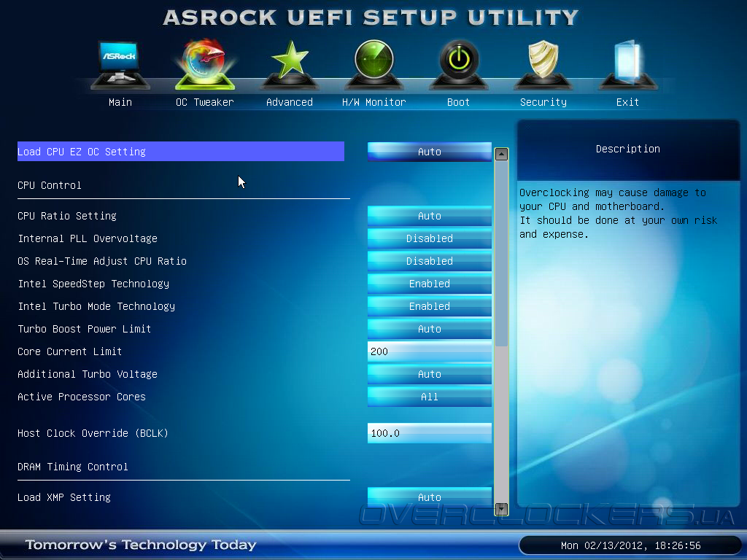Open the Main monitor icon
Screen dimensions: 747x560
tap(120, 65)
